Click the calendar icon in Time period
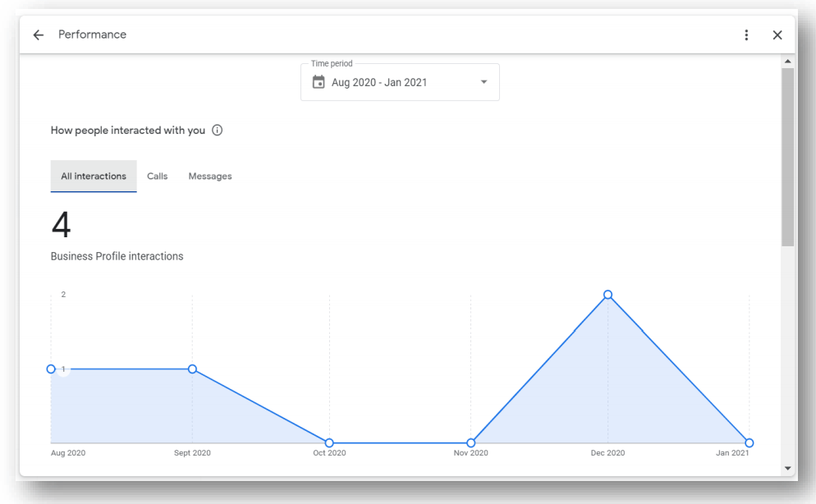This screenshot has height=504, width=816. pos(319,82)
